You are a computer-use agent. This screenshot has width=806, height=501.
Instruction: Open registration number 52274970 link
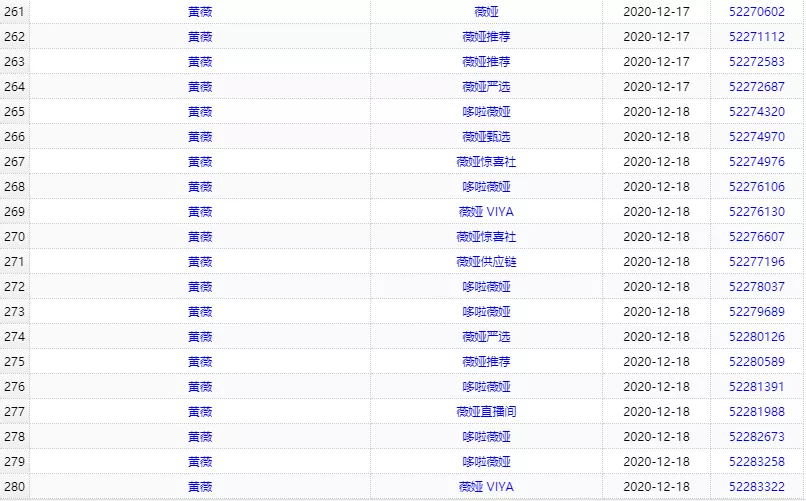tap(757, 137)
